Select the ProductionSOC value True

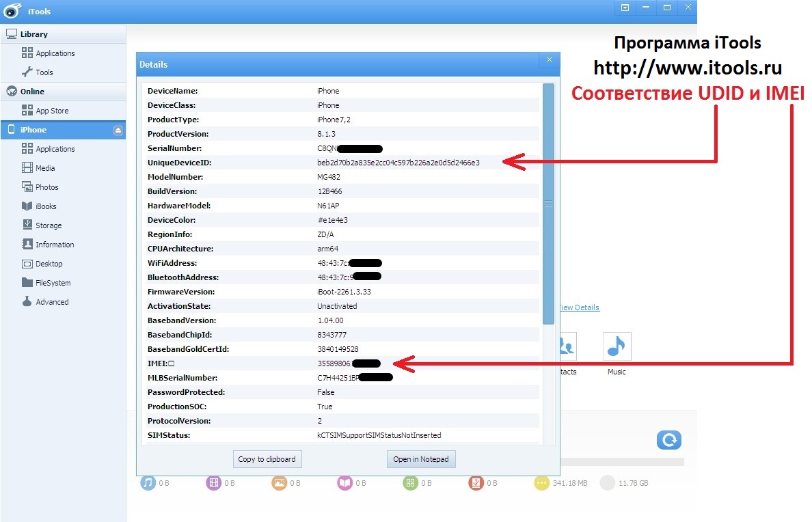(x=325, y=407)
